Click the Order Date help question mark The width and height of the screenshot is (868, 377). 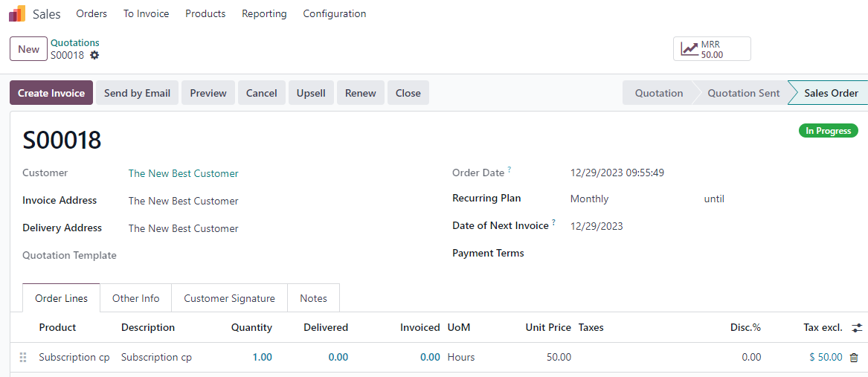click(x=509, y=170)
